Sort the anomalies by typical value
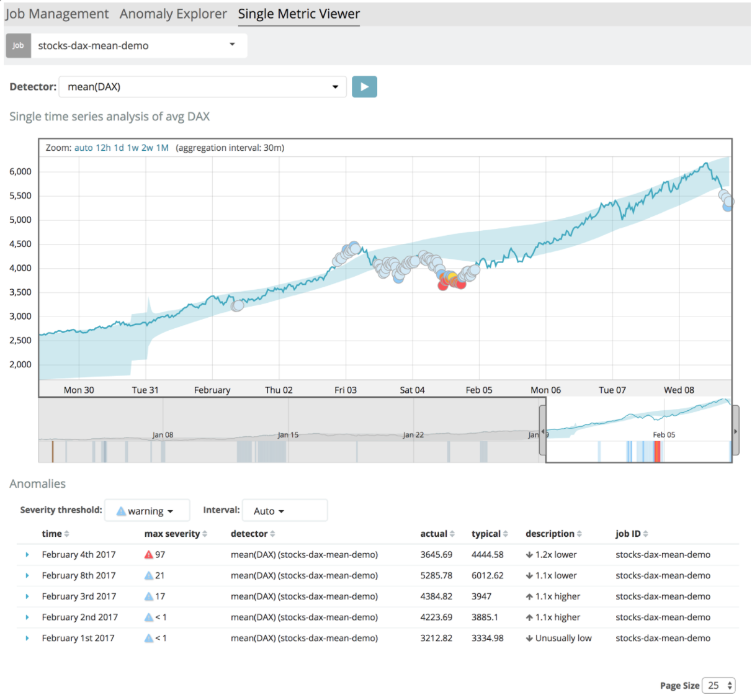This screenshot has width=752, height=700. coord(489,534)
